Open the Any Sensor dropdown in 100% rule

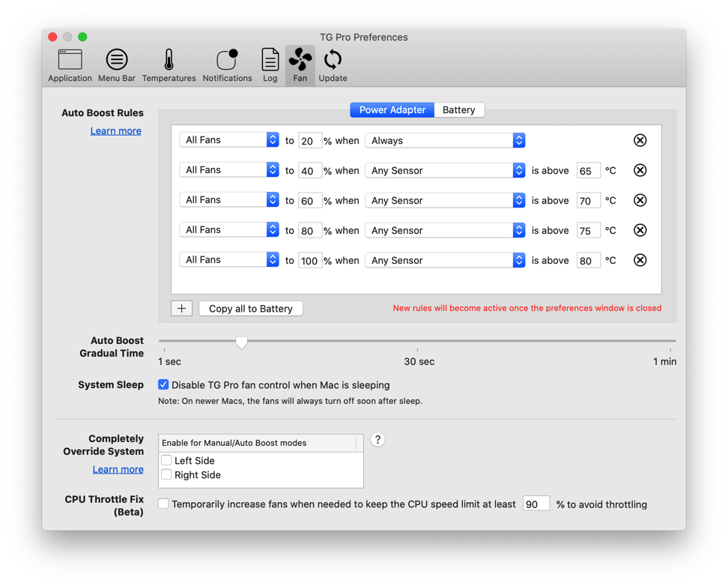pyautogui.click(x=445, y=260)
